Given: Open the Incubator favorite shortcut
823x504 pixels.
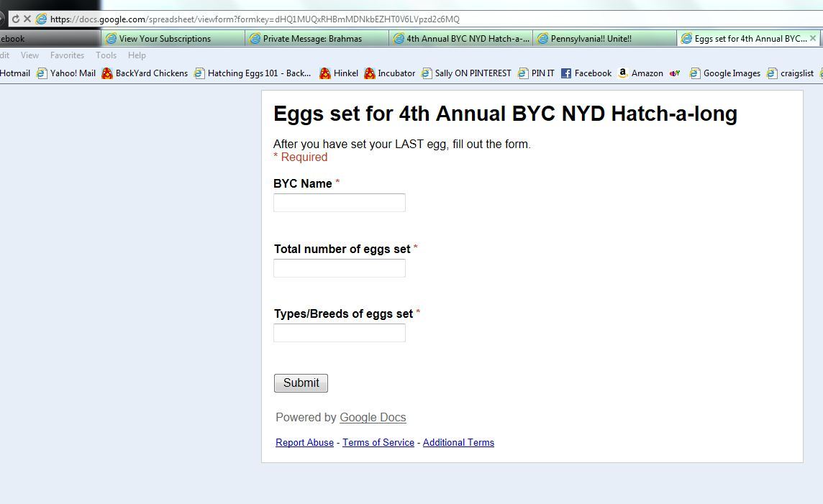Looking at the screenshot, I should (x=390, y=73).
